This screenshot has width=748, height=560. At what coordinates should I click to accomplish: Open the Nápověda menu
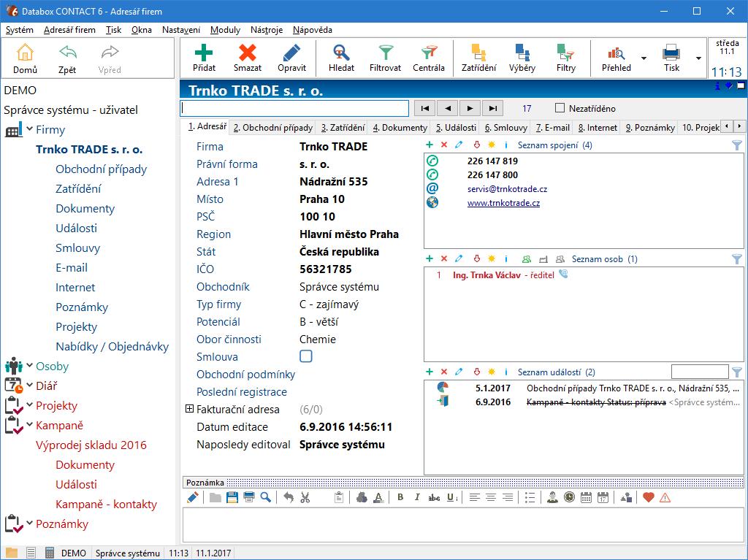pyautogui.click(x=313, y=30)
